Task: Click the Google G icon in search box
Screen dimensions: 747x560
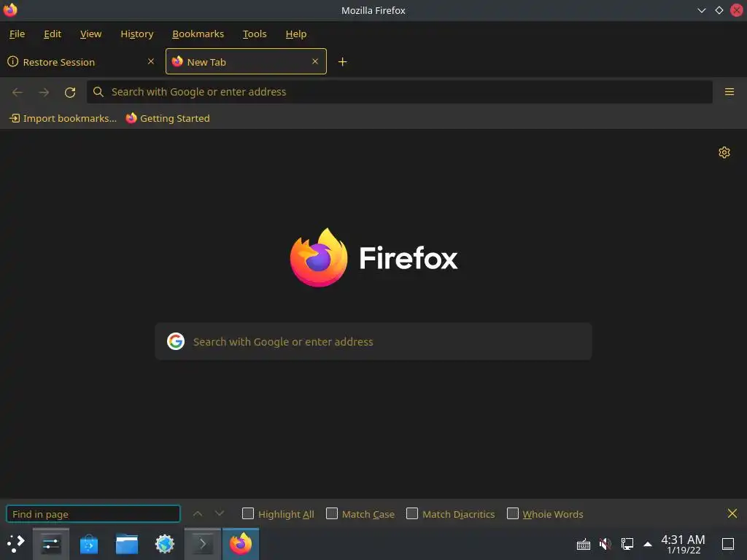Action: point(176,341)
